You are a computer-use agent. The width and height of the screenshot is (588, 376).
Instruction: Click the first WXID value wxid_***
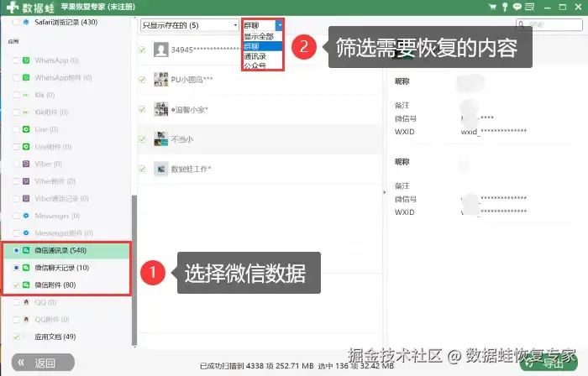point(494,132)
